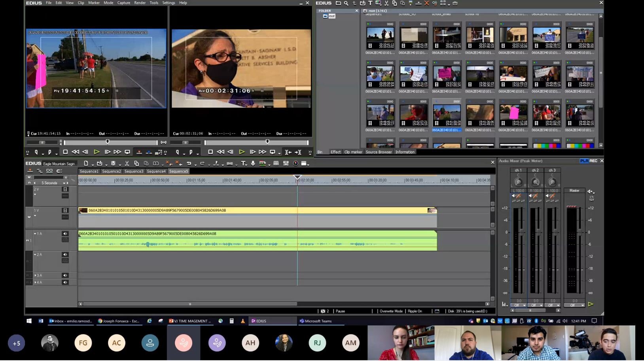Switch to the Effect tab in Bin
The height and width of the screenshot is (361, 644).
coord(335,152)
